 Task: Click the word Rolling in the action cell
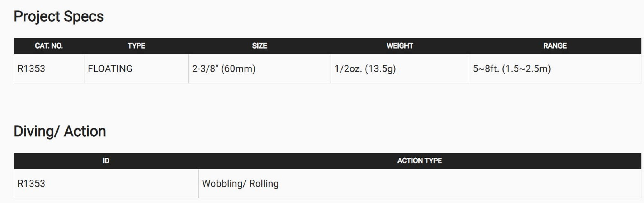coord(264,183)
